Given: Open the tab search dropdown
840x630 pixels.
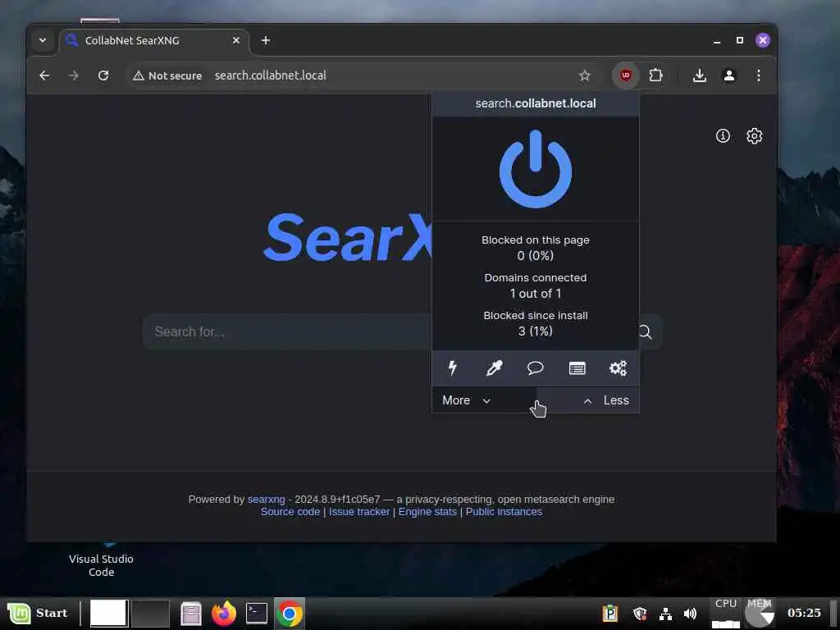Looking at the screenshot, I should pyautogui.click(x=43, y=40).
